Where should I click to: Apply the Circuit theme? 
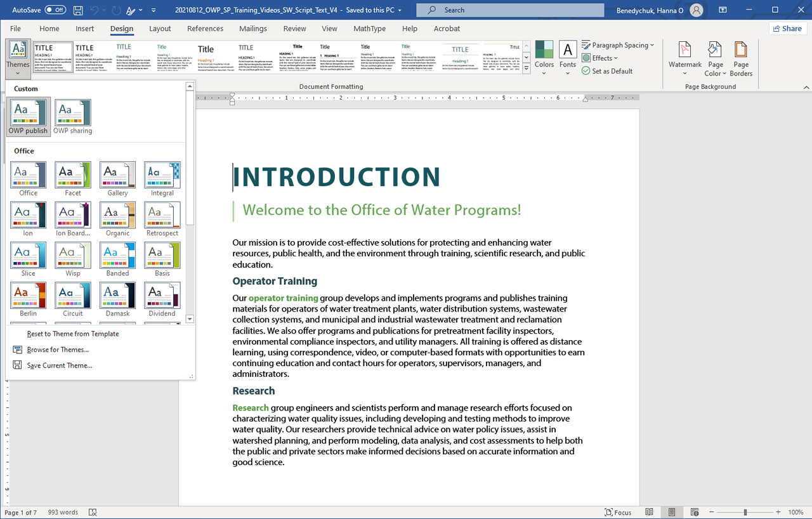73,299
